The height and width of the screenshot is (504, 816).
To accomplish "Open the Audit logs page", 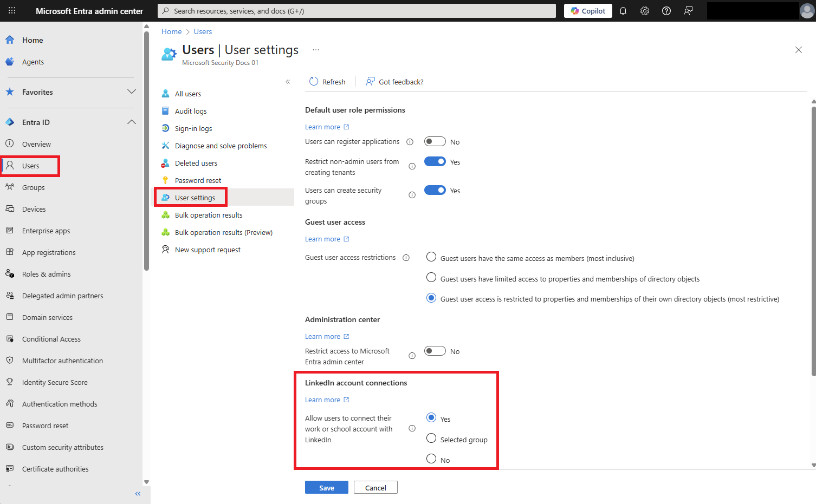I will click(190, 111).
